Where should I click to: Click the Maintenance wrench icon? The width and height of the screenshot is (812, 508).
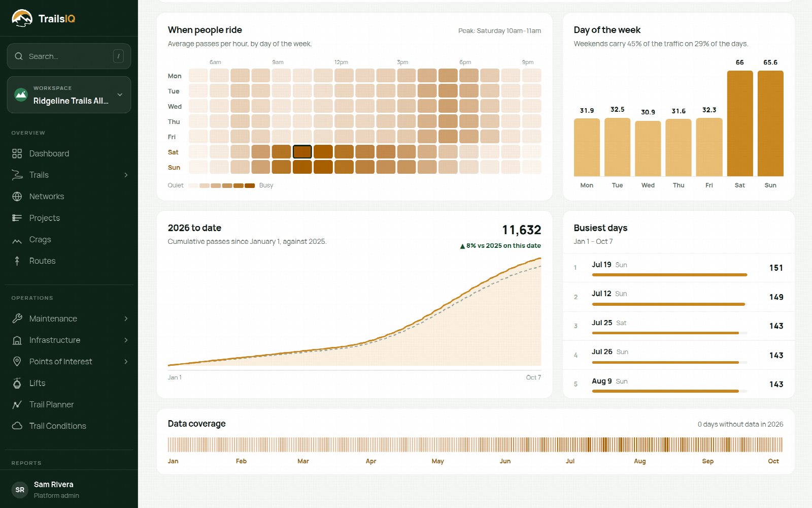17,319
